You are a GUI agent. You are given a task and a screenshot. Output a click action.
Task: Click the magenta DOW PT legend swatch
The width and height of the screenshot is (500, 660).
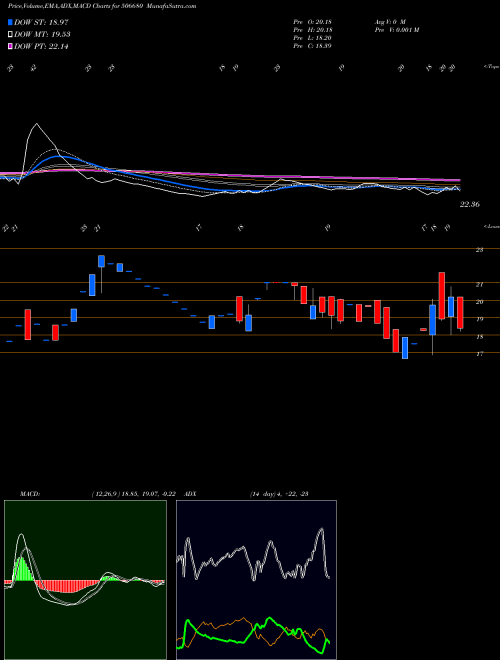10,46
